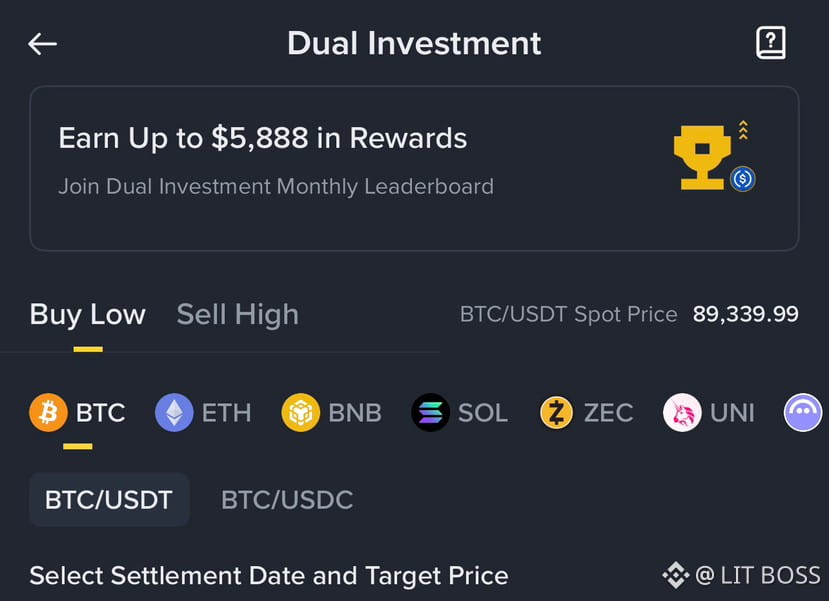This screenshot has height=601, width=829.
Task: Switch to the Sell High tab
Action: pyautogui.click(x=237, y=314)
